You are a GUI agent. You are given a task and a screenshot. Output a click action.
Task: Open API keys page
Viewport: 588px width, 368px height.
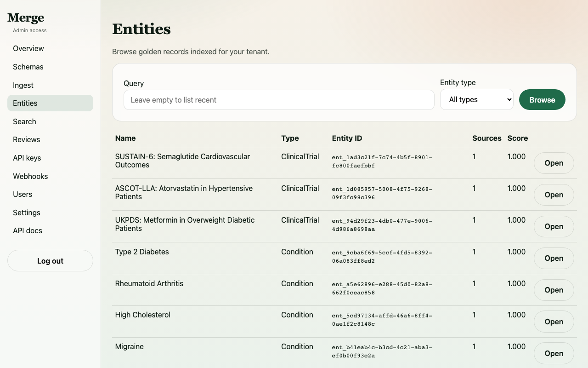pos(50,158)
